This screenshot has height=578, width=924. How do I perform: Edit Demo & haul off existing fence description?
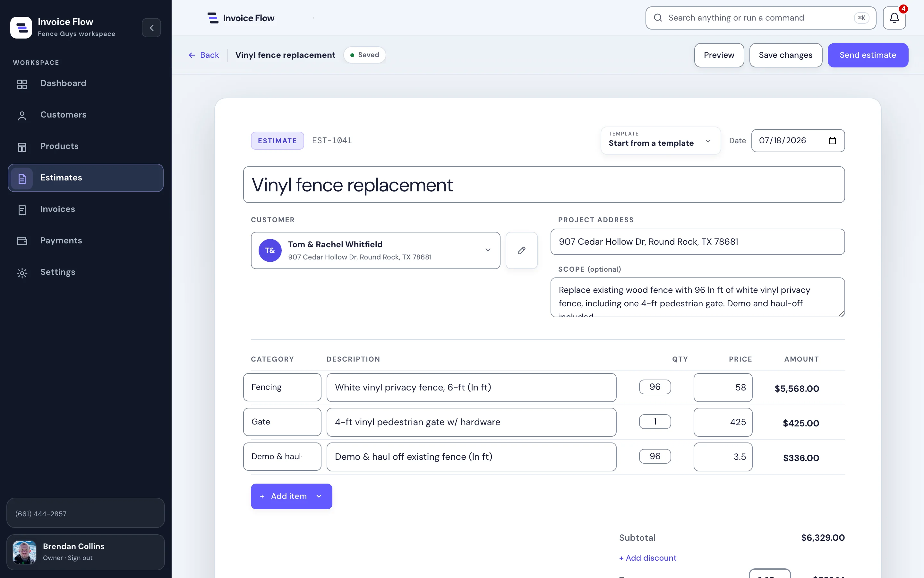471,456
